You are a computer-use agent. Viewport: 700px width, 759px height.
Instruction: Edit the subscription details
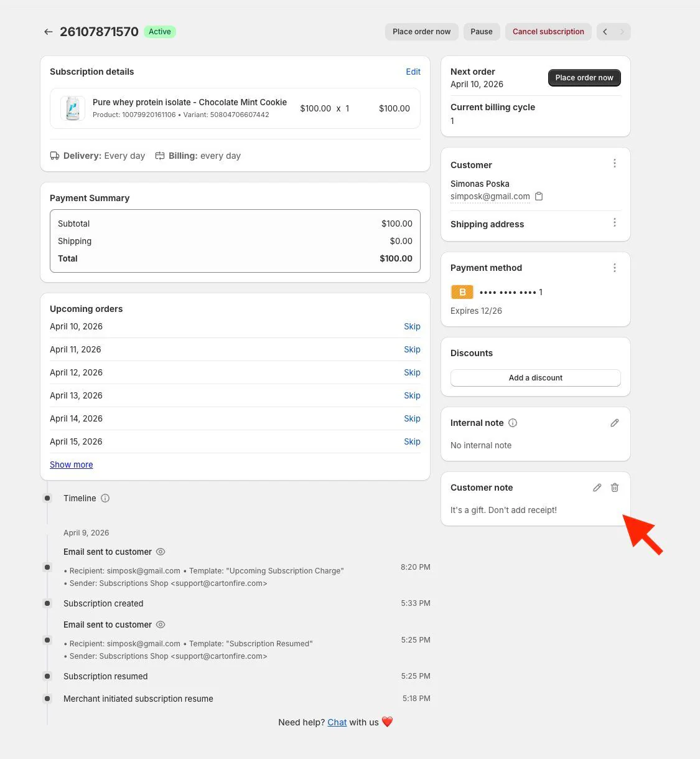[413, 72]
